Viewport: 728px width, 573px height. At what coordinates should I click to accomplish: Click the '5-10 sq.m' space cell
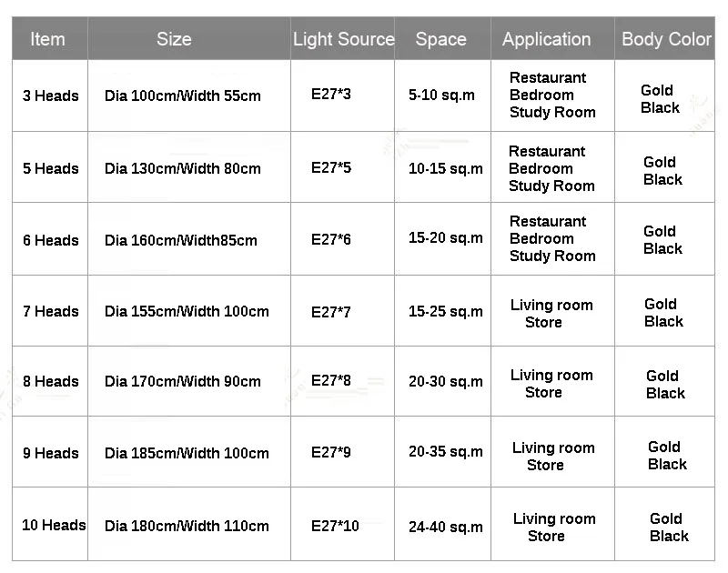pyautogui.click(x=442, y=95)
